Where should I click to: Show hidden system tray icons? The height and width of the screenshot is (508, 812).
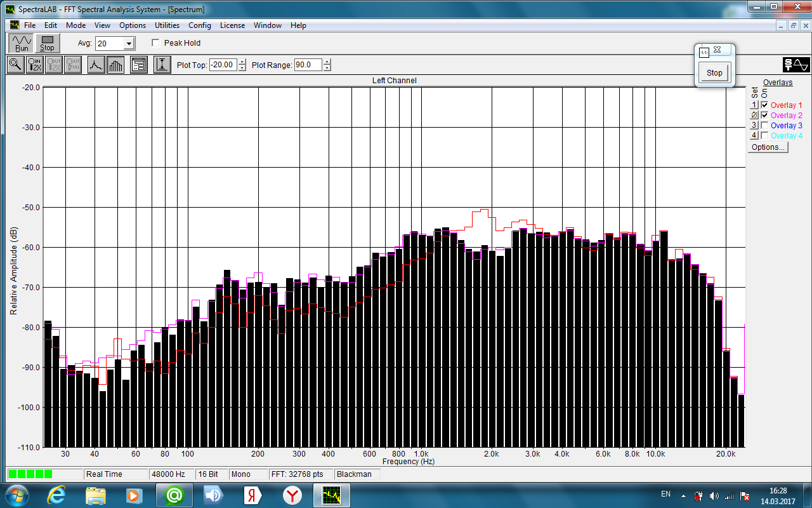[x=683, y=495]
